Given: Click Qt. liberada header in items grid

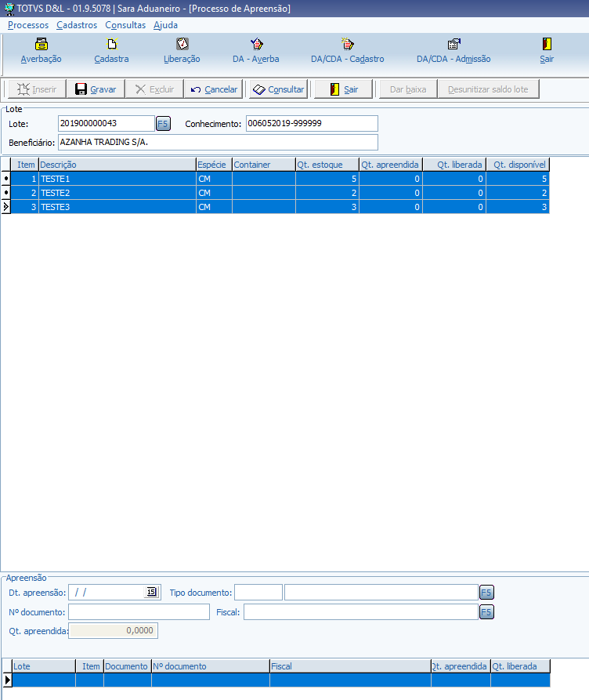Looking at the screenshot, I should coord(454,165).
